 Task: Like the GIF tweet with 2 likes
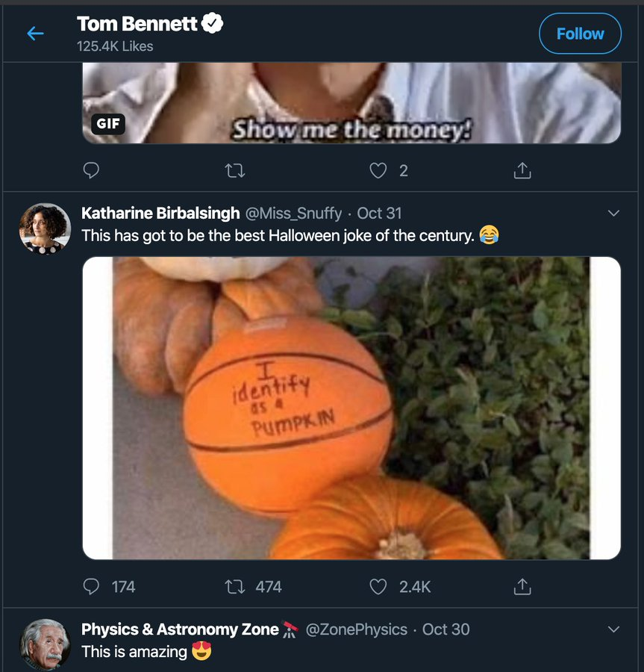click(x=379, y=171)
